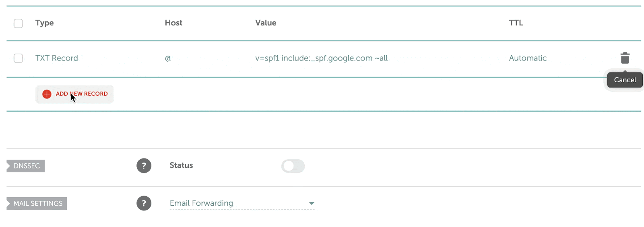Select the MAIL SETTINGS section tag
The width and height of the screenshot is (644, 227).
pyautogui.click(x=37, y=203)
